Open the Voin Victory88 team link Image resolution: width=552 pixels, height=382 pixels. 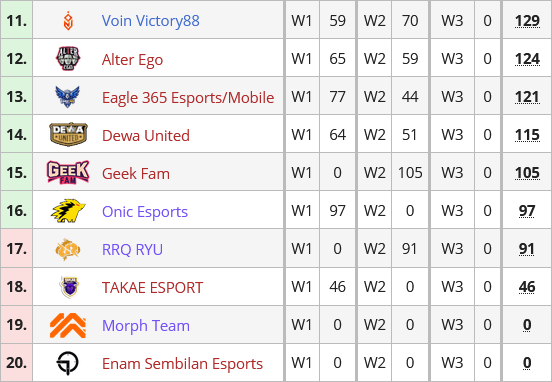151,21
